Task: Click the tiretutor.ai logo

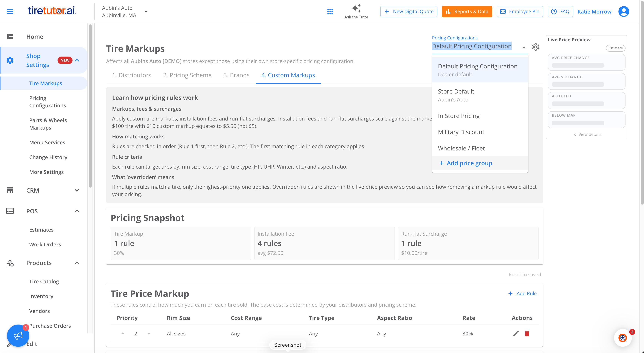Action: (52, 11)
